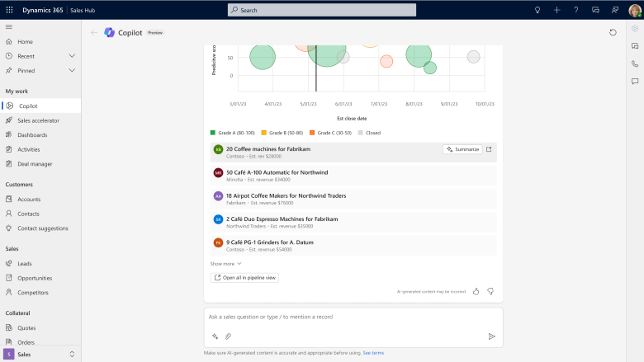Click the small green bubble near 8/01/23
644x362 pixels.
pos(430,68)
